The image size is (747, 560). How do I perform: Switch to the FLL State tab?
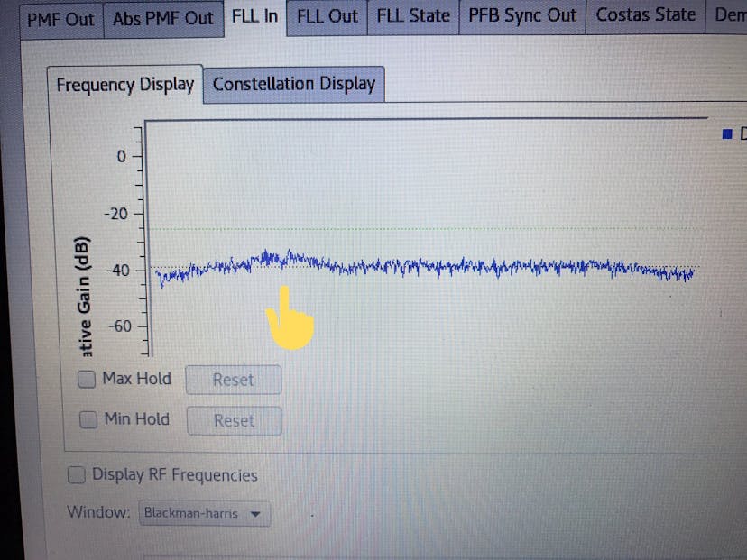413,16
